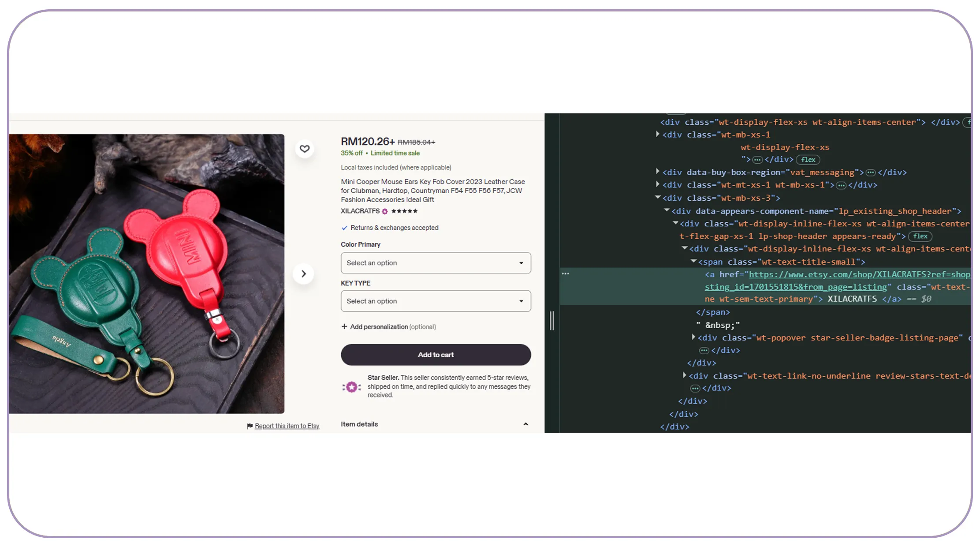Click ellipsis of the wt-mt-xs-1 wt-mb-xs-1 div

[x=841, y=185]
